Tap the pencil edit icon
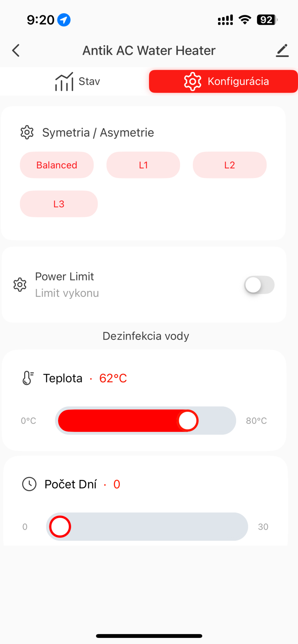This screenshot has width=298, height=644. click(282, 51)
